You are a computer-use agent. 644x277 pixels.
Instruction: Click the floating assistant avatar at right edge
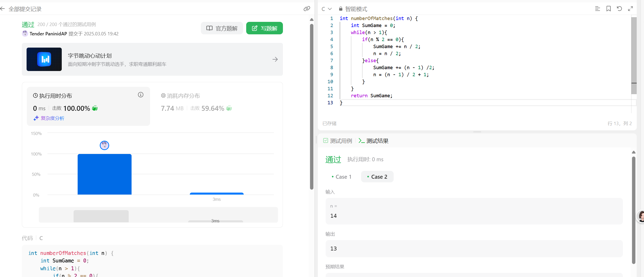tap(641, 216)
